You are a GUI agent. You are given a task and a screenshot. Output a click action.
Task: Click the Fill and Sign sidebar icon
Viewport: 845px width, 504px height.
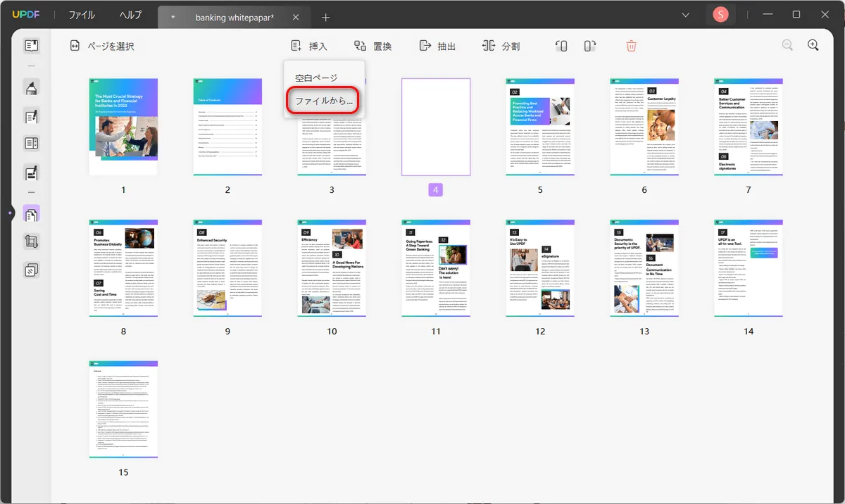click(32, 172)
